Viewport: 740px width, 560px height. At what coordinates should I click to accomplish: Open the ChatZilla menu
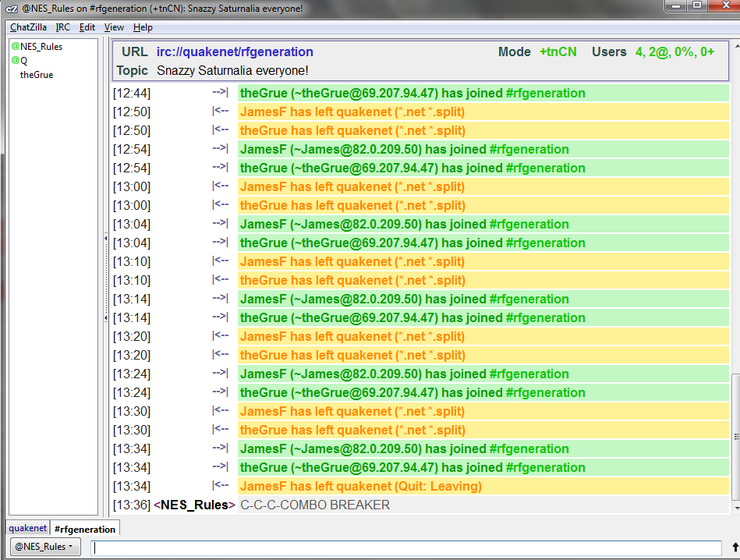point(28,27)
